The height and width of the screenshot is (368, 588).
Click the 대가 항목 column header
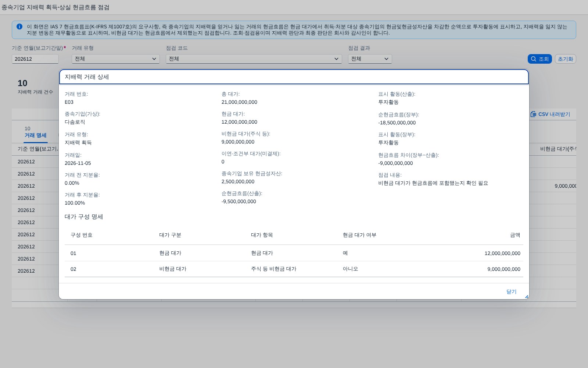[262, 235]
